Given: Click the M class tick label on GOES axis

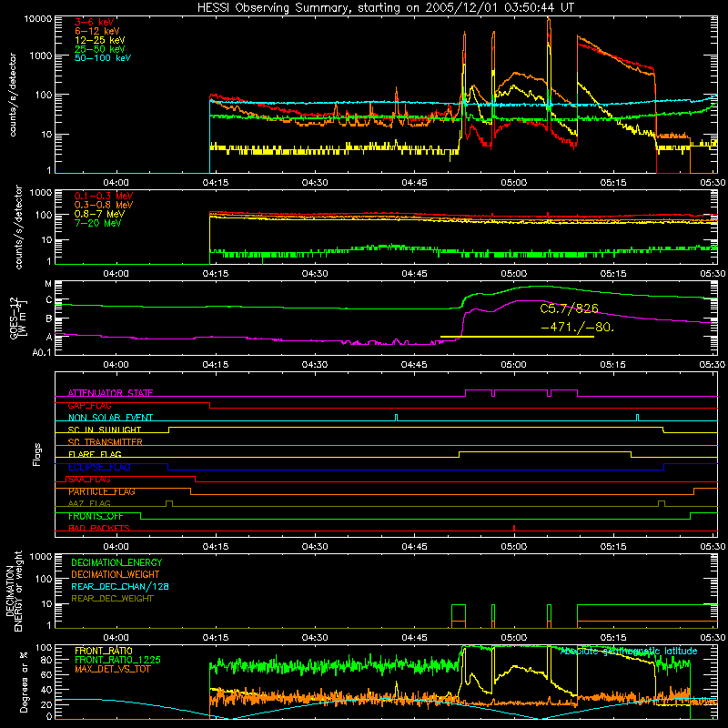Looking at the screenshot, I should pyautogui.click(x=48, y=284).
